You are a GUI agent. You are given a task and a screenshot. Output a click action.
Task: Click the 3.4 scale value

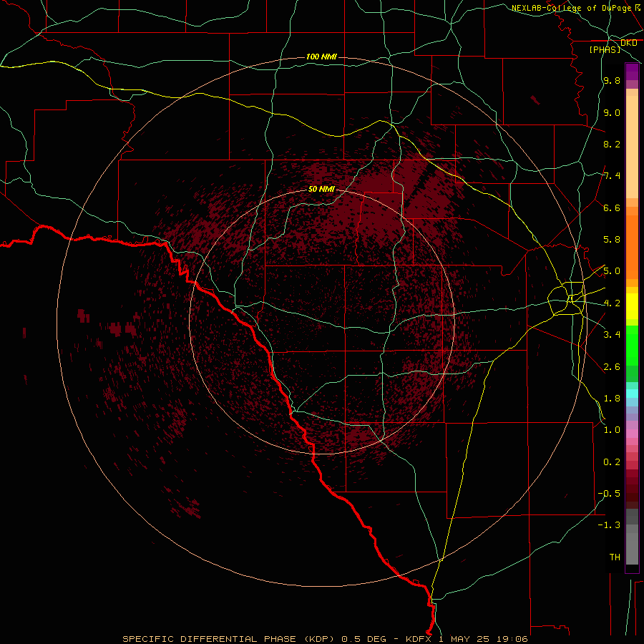click(x=612, y=335)
